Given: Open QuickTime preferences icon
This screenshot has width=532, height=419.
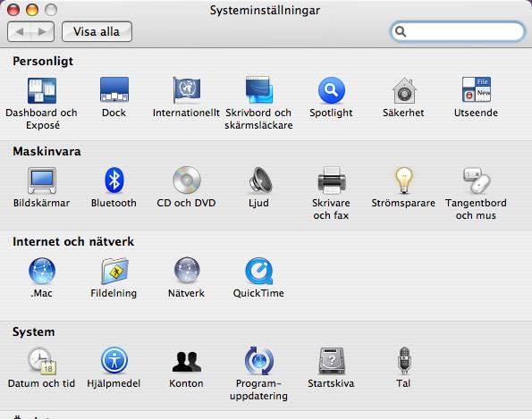Looking at the screenshot, I should (x=259, y=271).
